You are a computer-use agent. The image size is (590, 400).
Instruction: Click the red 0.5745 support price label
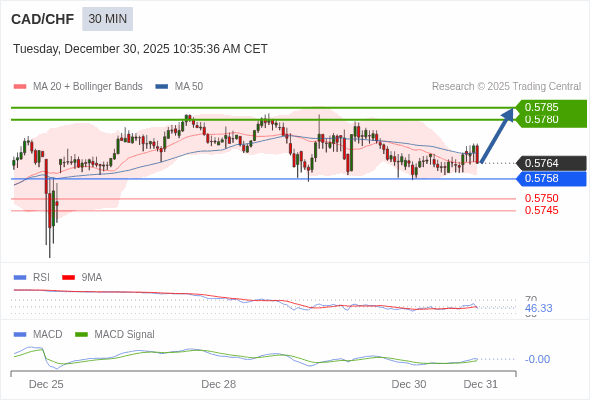coord(541,210)
